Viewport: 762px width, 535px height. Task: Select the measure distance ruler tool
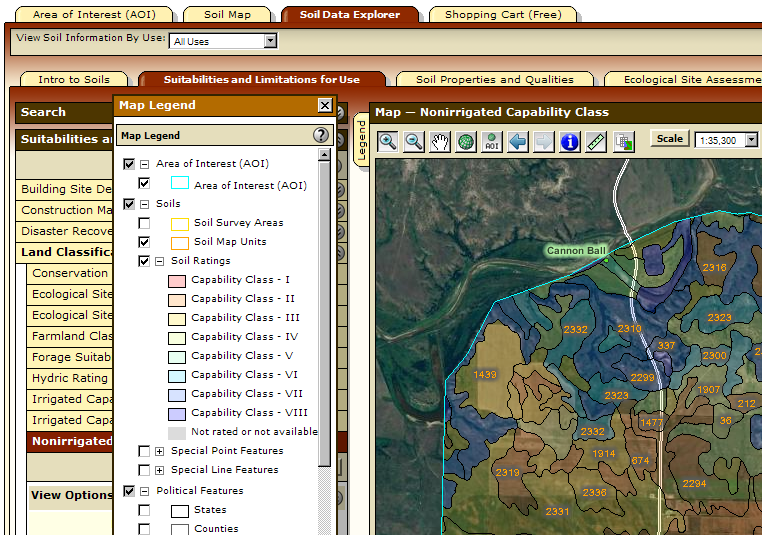click(596, 142)
